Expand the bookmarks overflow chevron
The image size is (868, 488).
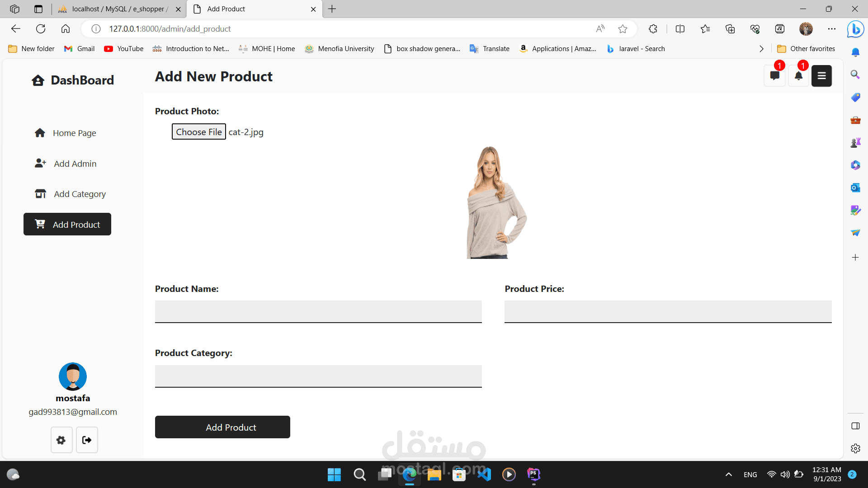click(761, 49)
